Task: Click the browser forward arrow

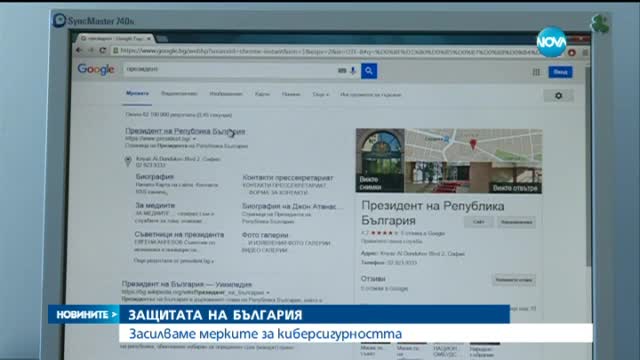Action: [x=91, y=50]
